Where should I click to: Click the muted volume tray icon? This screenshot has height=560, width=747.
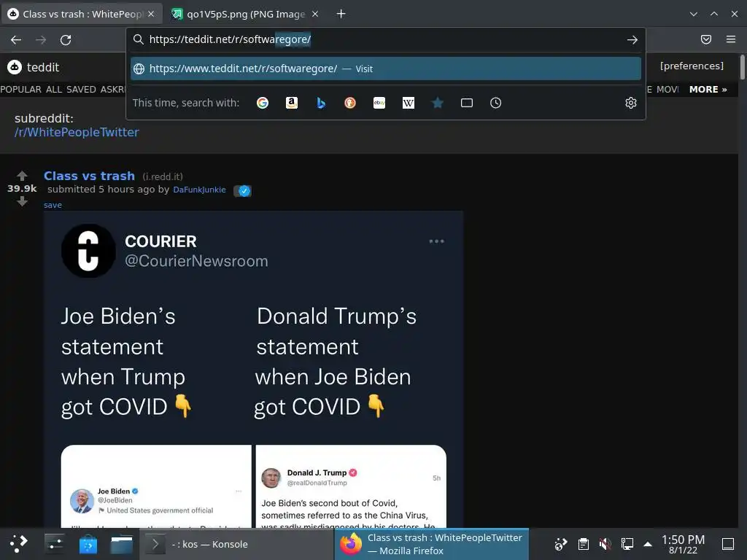[605, 544]
